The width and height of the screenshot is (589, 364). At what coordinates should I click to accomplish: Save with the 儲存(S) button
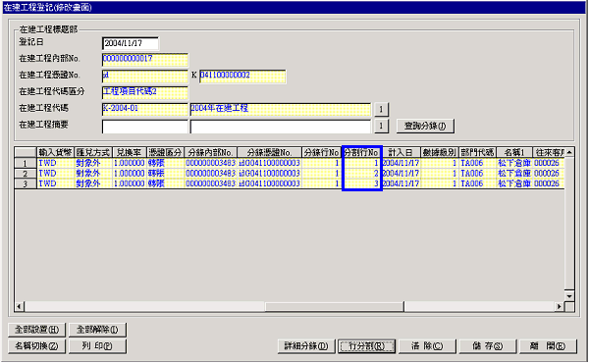click(x=488, y=346)
